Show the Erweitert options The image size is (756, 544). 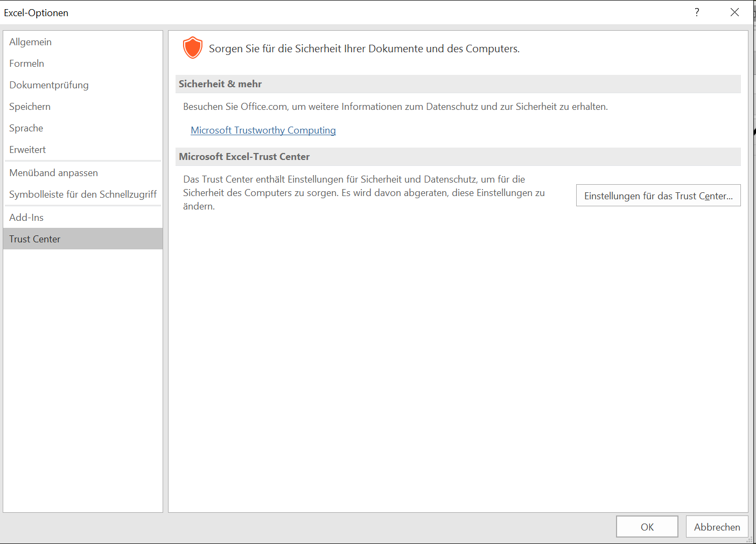83,150
